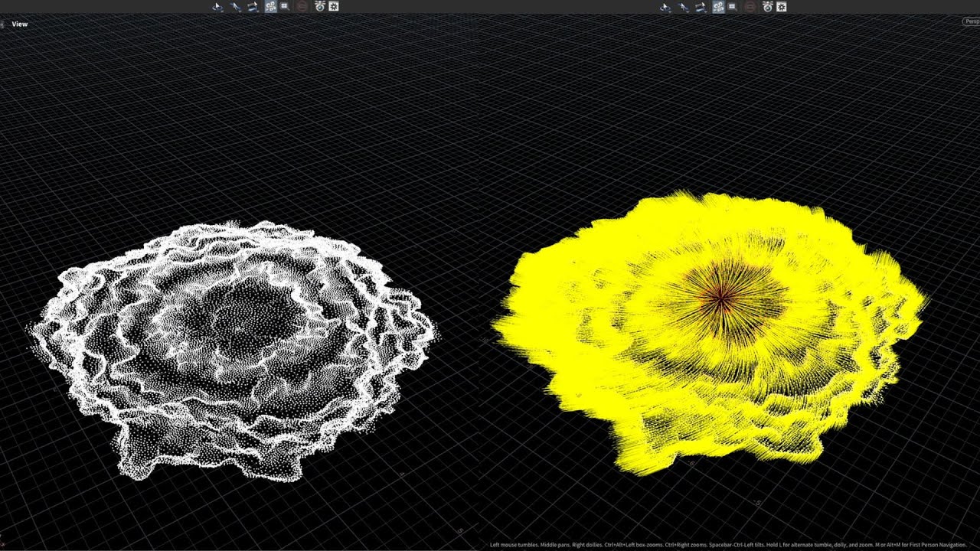980x551 pixels.
Task: Click white sunburst icon above yellow point cloud
Action: 781,7
